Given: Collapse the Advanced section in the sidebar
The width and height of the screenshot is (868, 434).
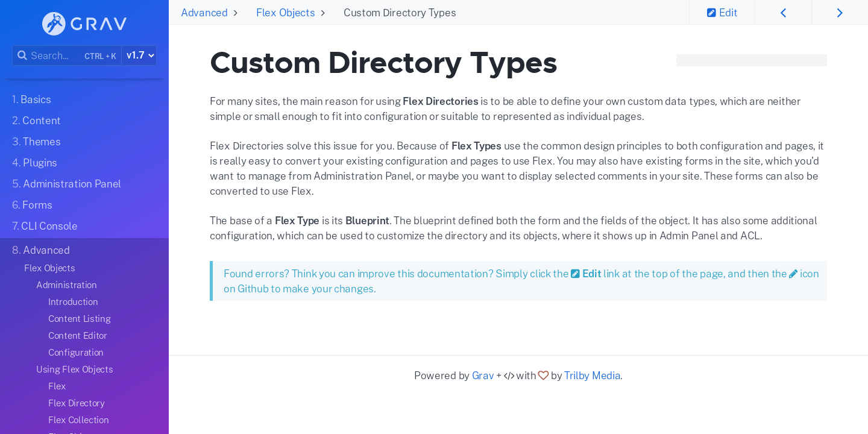Looking at the screenshot, I should 40,250.
